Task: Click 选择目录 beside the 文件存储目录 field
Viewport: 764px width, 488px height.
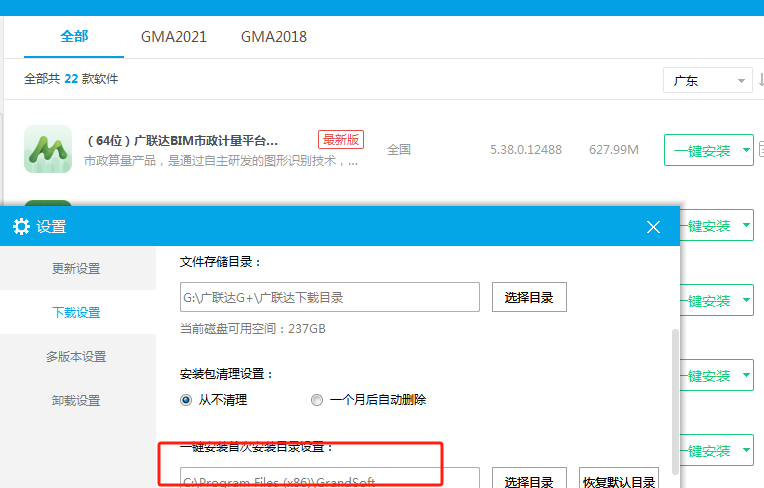Action: (529, 297)
